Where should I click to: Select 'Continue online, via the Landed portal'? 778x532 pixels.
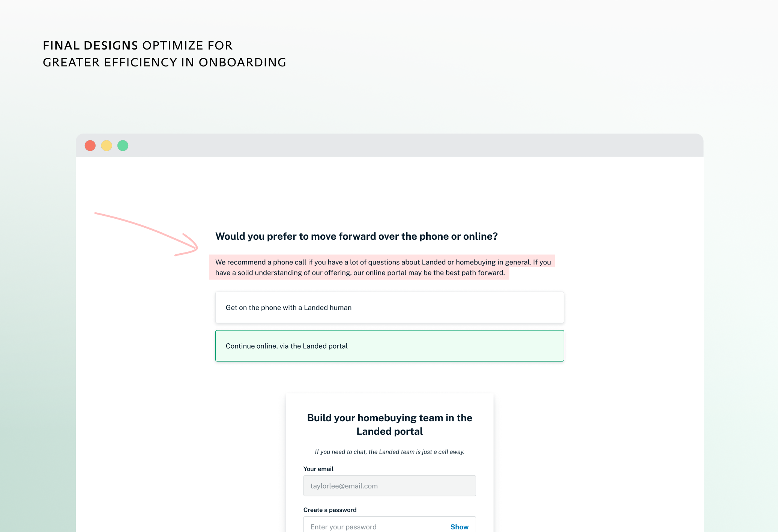pos(389,346)
